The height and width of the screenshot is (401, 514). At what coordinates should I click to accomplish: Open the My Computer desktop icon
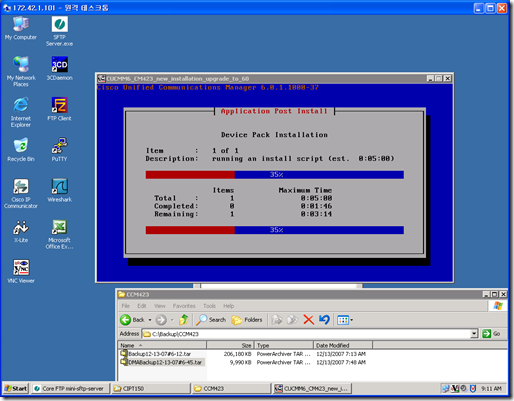(21, 28)
